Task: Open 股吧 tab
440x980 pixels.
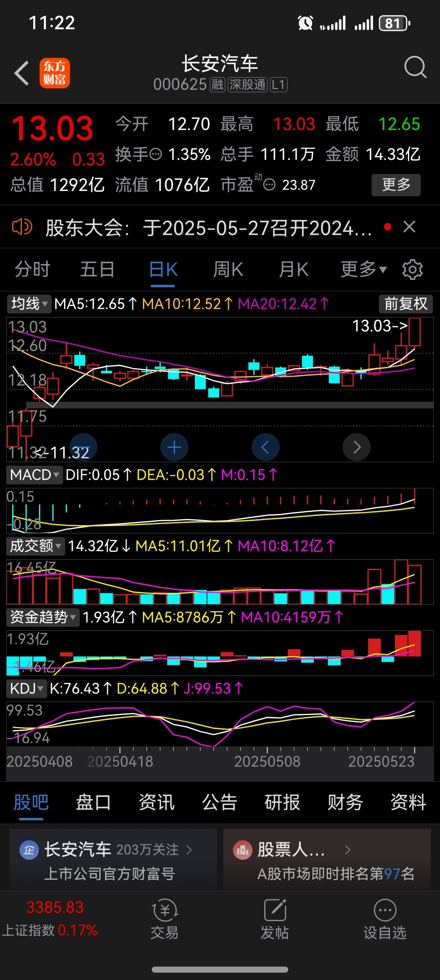Action: pos(31,802)
